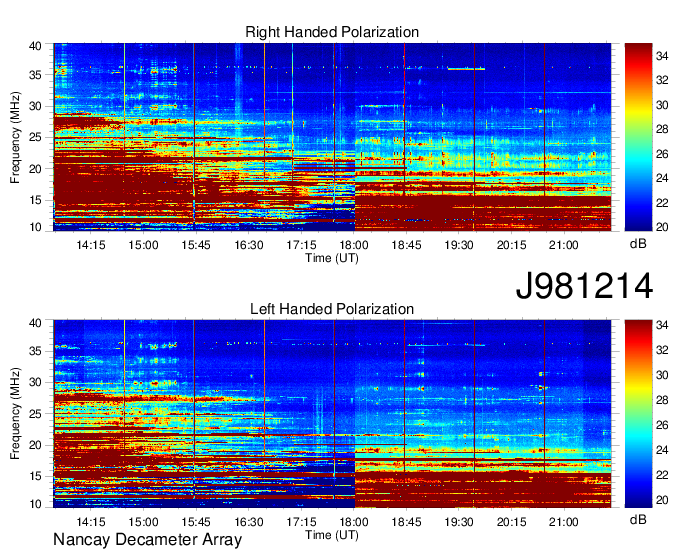Click 34 value on Right Handed colorbar
Viewport: 680px width, 552px height.
click(x=662, y=56)
